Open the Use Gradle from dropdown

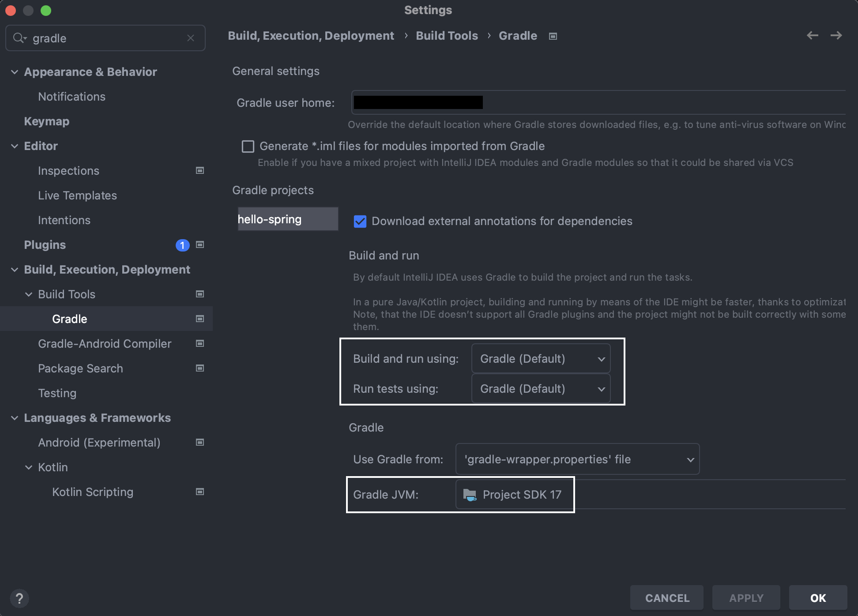coord(577,459)
